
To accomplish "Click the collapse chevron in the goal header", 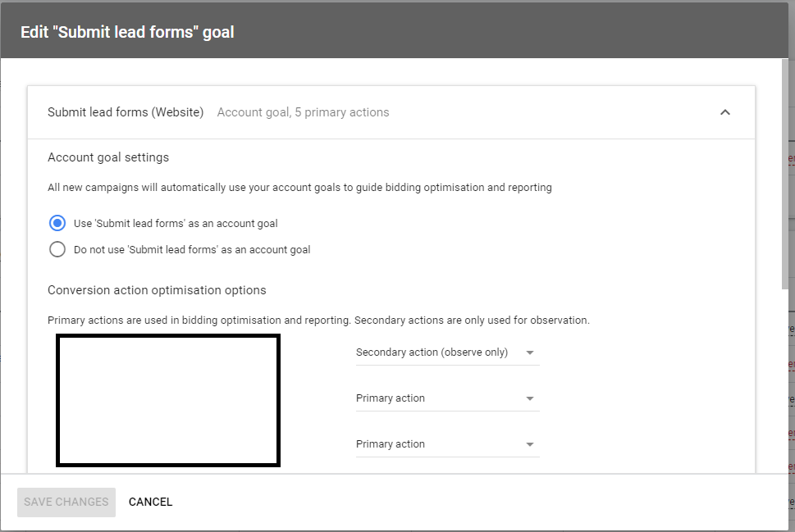I will 724,111.
